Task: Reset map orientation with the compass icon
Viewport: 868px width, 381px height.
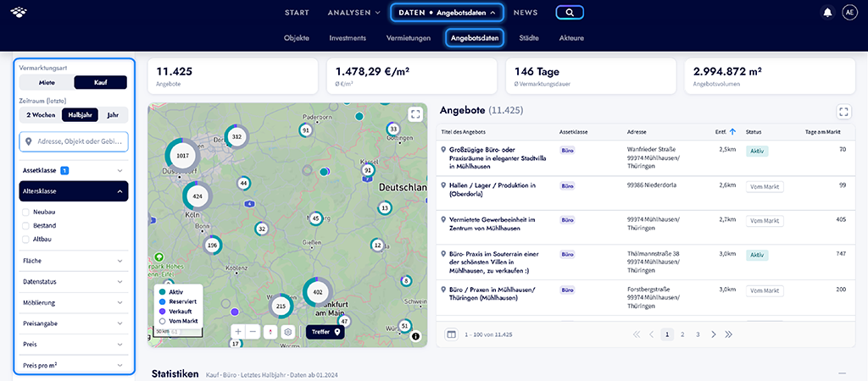Action: coord(270,332)
